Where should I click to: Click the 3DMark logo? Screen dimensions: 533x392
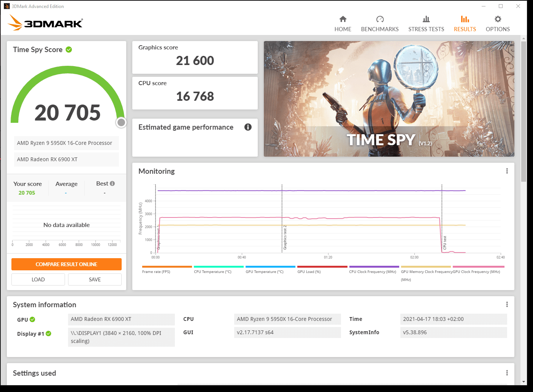[x=45, y=22]
